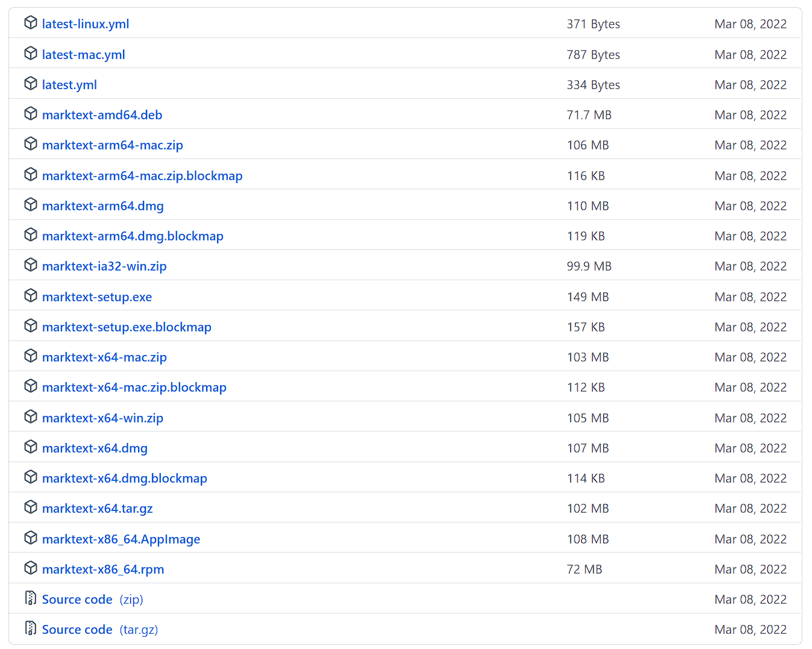Click the 71.7 MB size value
Screen dimensions: 812x649
click(589, 115)
